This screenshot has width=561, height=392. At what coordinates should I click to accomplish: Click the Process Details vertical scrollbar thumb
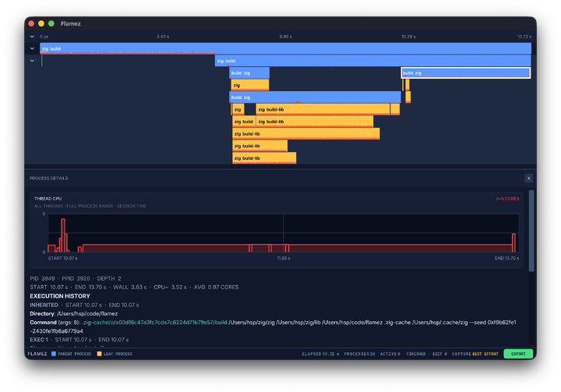531,231
